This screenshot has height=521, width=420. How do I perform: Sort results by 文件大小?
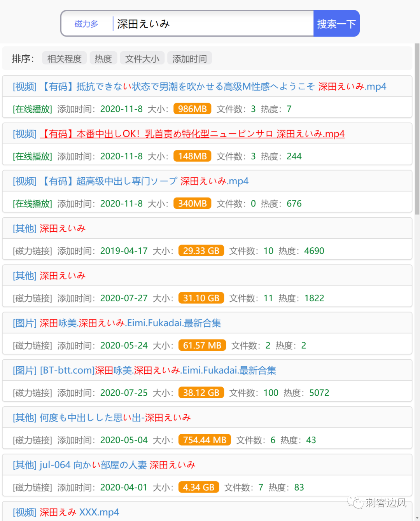142,59
